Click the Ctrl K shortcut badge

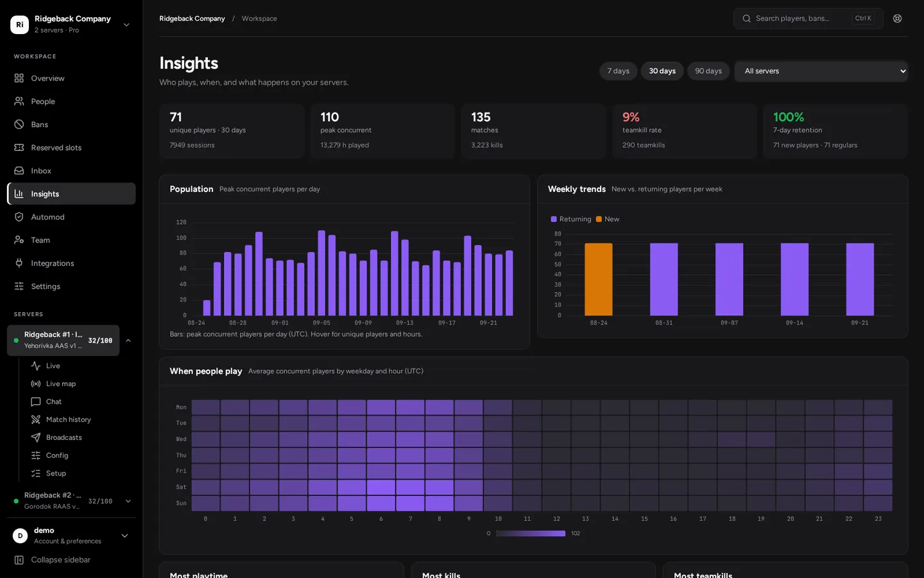pos(863,19)
